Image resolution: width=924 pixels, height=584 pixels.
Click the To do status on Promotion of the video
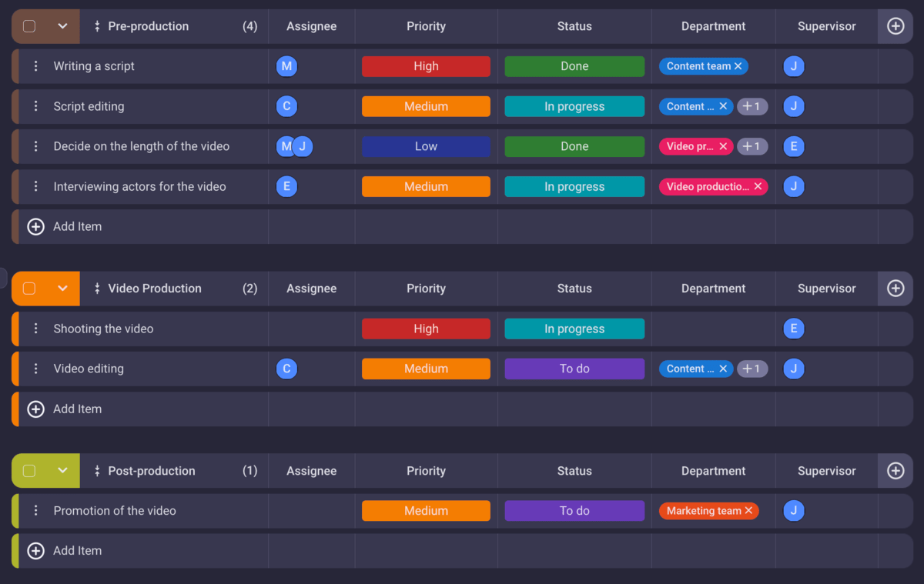(x=574, y=510)
